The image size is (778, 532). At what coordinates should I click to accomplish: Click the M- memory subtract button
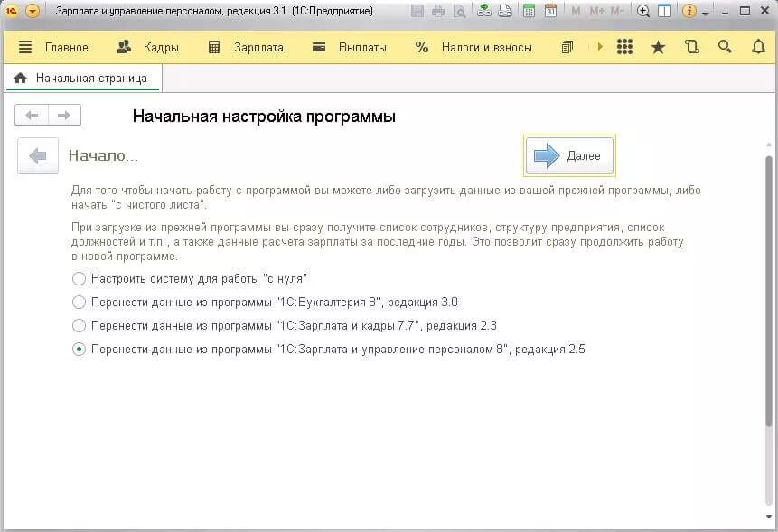[617, 11]
